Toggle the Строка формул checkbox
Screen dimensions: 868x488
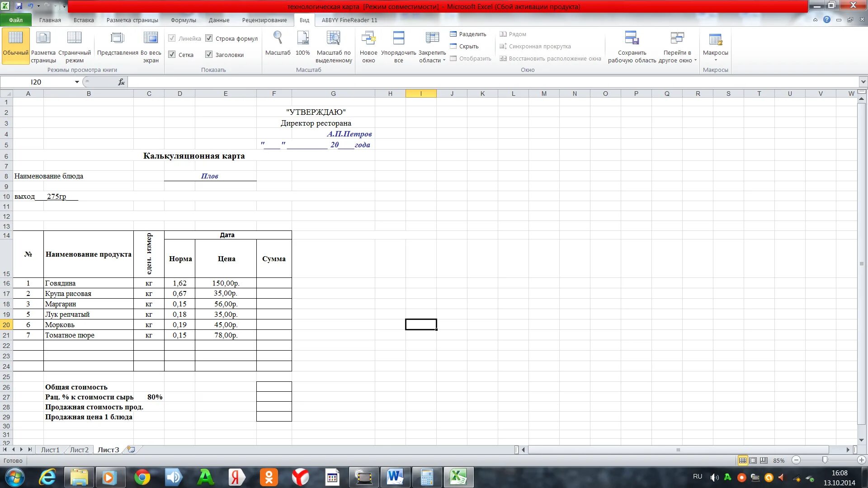pos(209,38)
